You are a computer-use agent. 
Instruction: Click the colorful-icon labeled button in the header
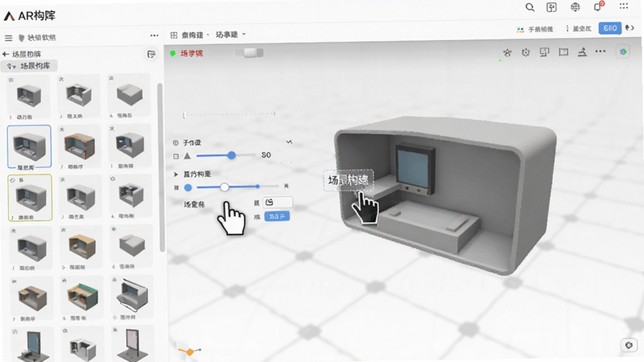535,29
